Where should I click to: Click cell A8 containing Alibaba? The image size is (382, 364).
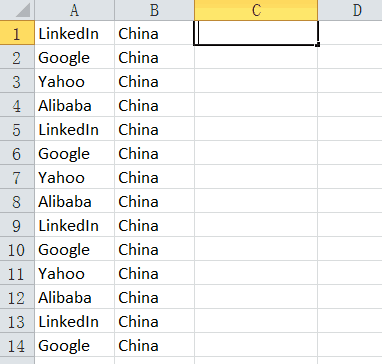pos(74,201)
